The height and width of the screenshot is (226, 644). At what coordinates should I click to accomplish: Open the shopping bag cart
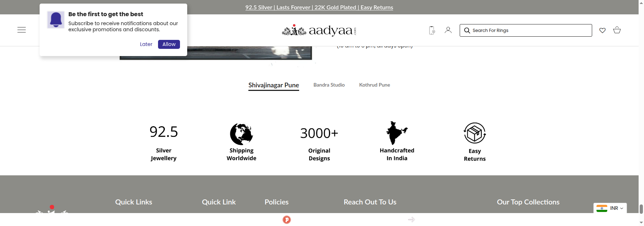pyautogui.click(x=617, y=30)
